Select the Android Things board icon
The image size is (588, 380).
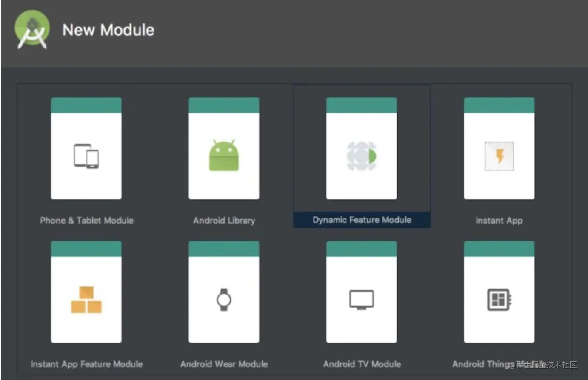pyautogui.click(x=499, y=300)
